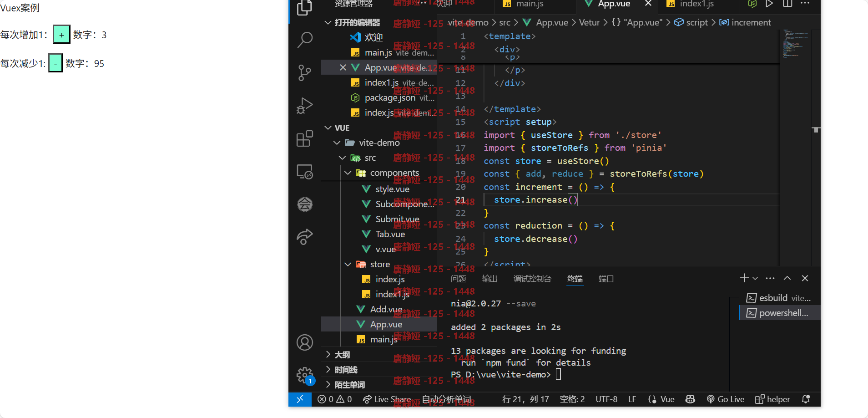The width and height of the screenshot is (868, 418).
Task: Click Vetur breadcrumb in editor path
Action: point(589,22)
